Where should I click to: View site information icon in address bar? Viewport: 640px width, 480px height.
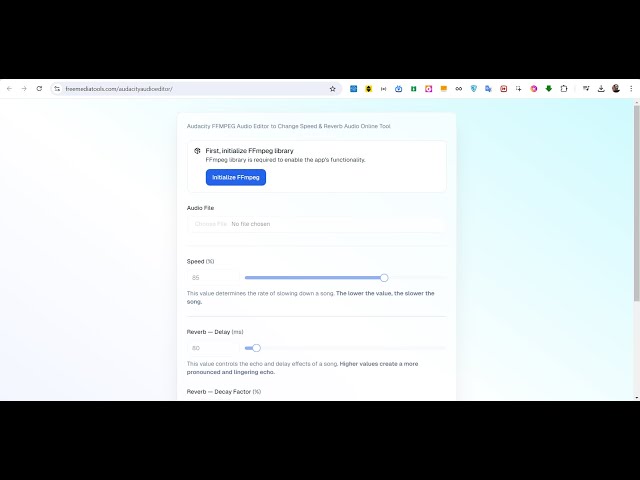coord(57,88)
